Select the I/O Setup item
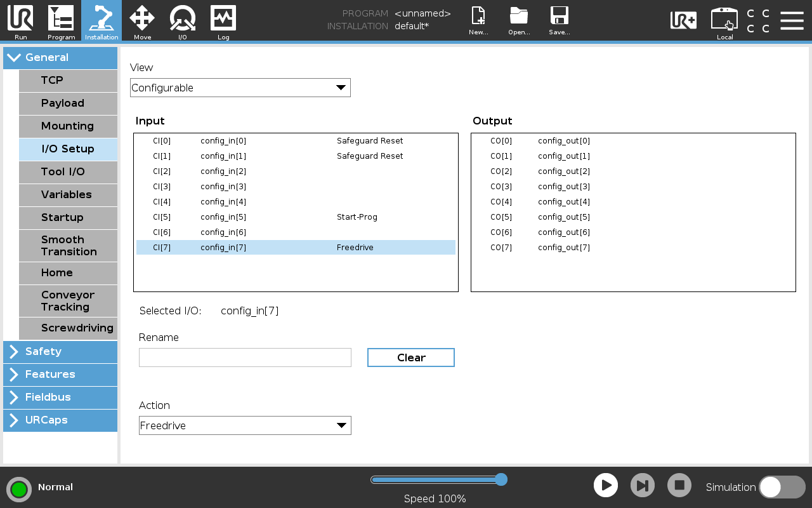Screen dimensions: 812x508 click(x=68, y=149)
